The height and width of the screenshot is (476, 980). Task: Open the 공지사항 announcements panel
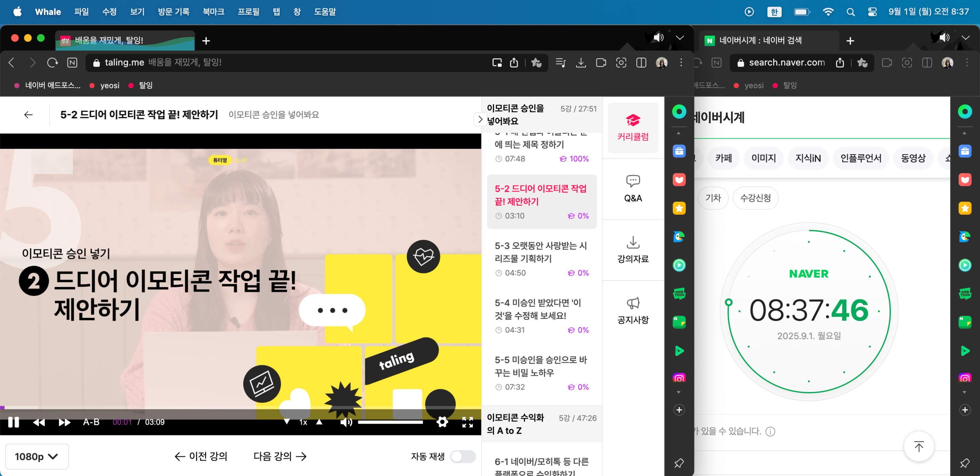(x=633, y=310)
